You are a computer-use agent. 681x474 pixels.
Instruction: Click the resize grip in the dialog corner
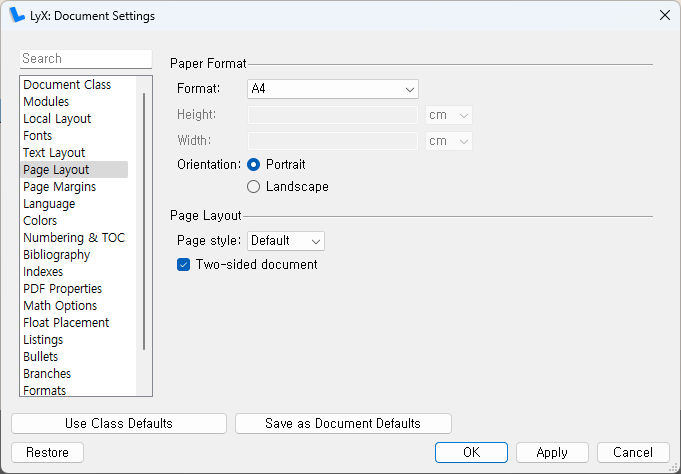point(674,467)
